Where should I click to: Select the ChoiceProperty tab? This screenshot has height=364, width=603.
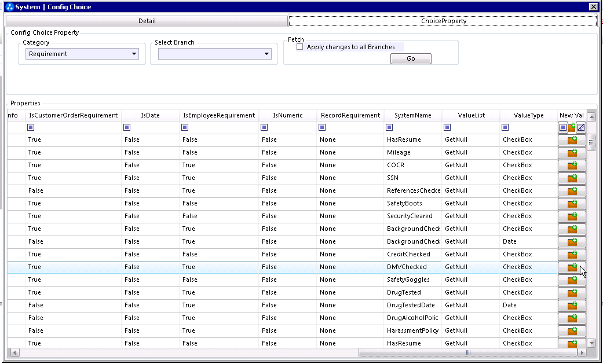click(443, 21)
